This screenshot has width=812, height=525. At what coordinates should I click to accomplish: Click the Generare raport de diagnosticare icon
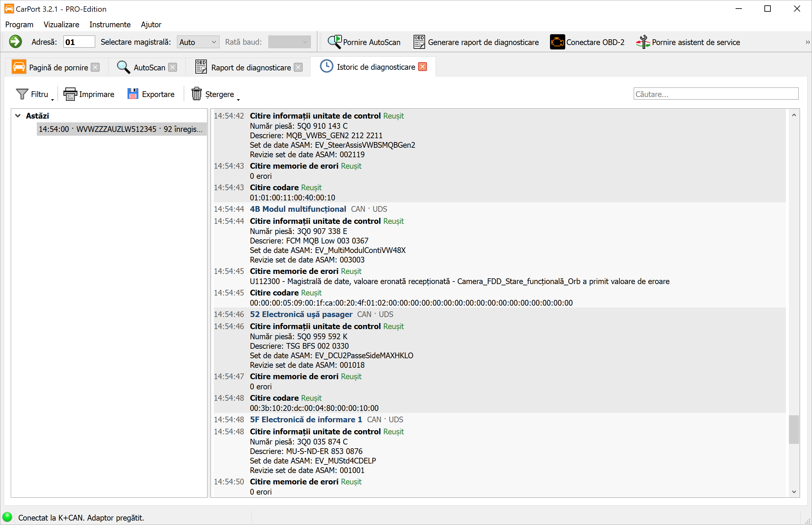click(x=419, y=42)
